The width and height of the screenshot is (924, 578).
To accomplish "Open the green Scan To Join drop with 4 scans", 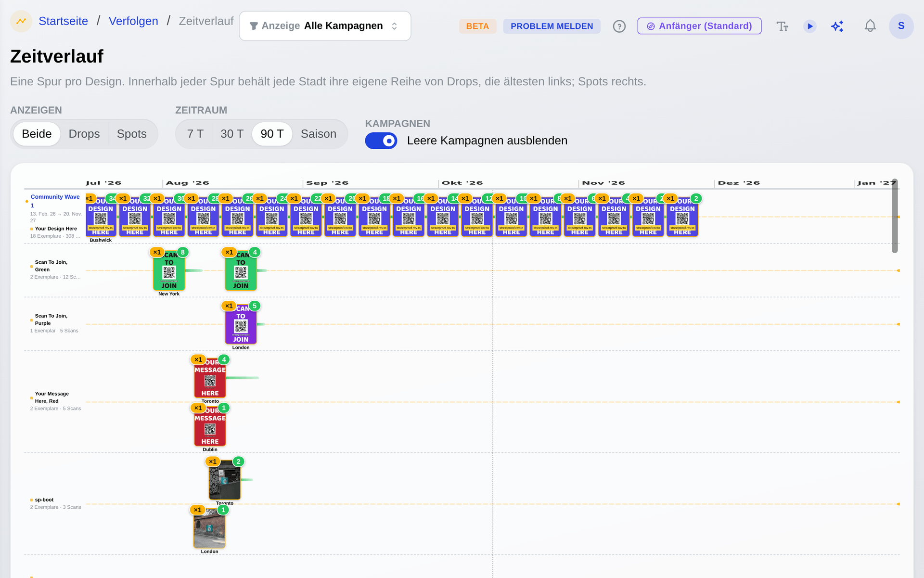I will [241, 270].
